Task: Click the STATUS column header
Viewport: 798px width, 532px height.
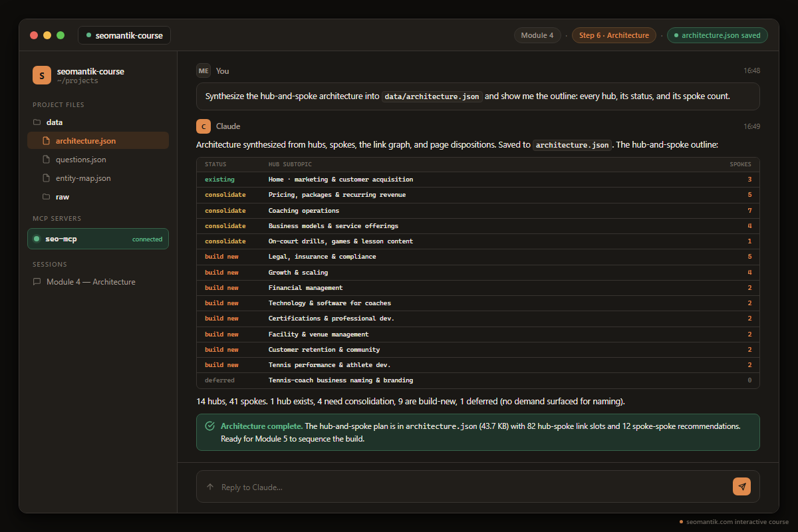Action: pyautogui.click(x=215, y=164)
